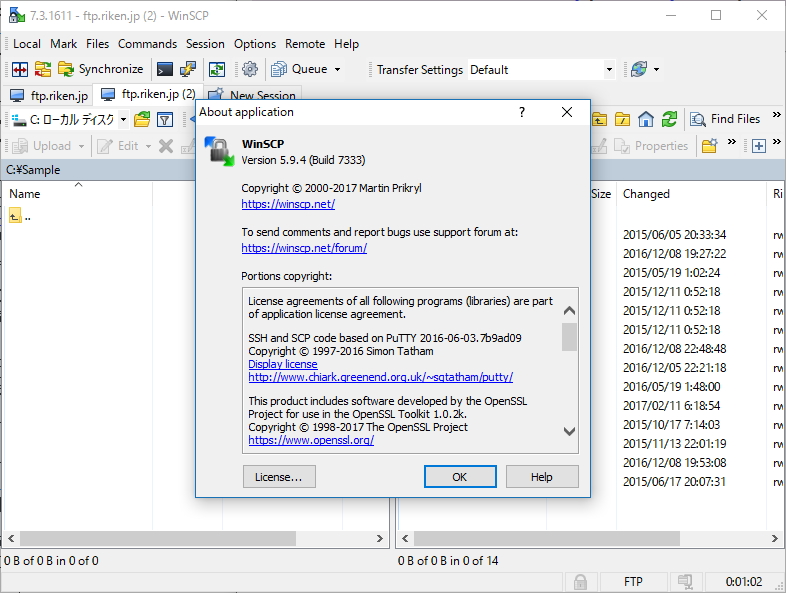This screenshot has width=786, height=593.
Task: Go to the remote root directory icon
Action: point(623,119)
